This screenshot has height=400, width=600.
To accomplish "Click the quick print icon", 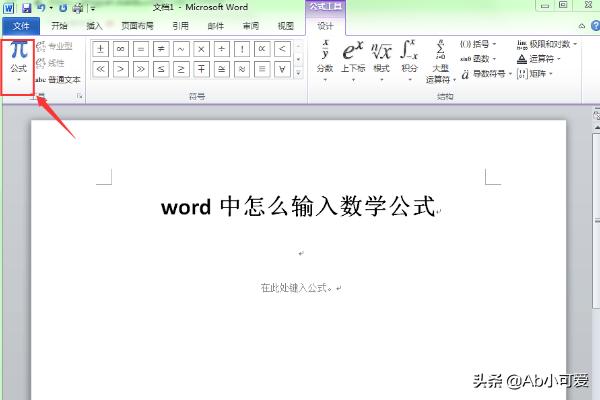I will [x=78, y=8].
